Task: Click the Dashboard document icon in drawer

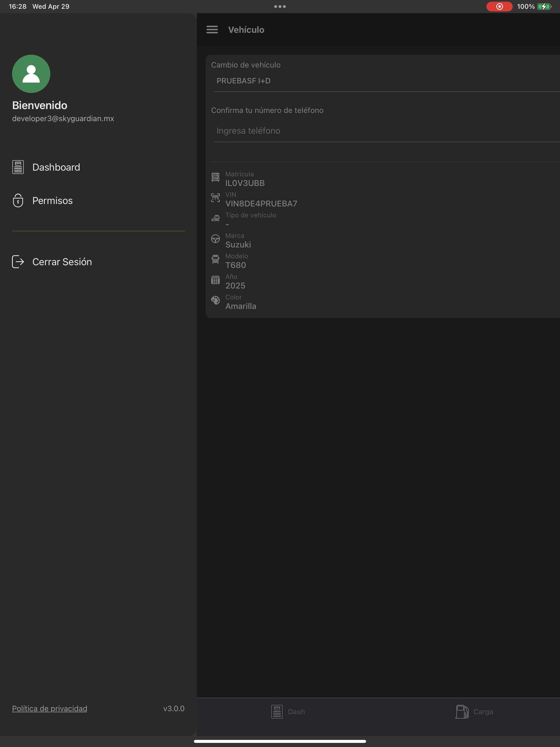Action: [18, 167]
